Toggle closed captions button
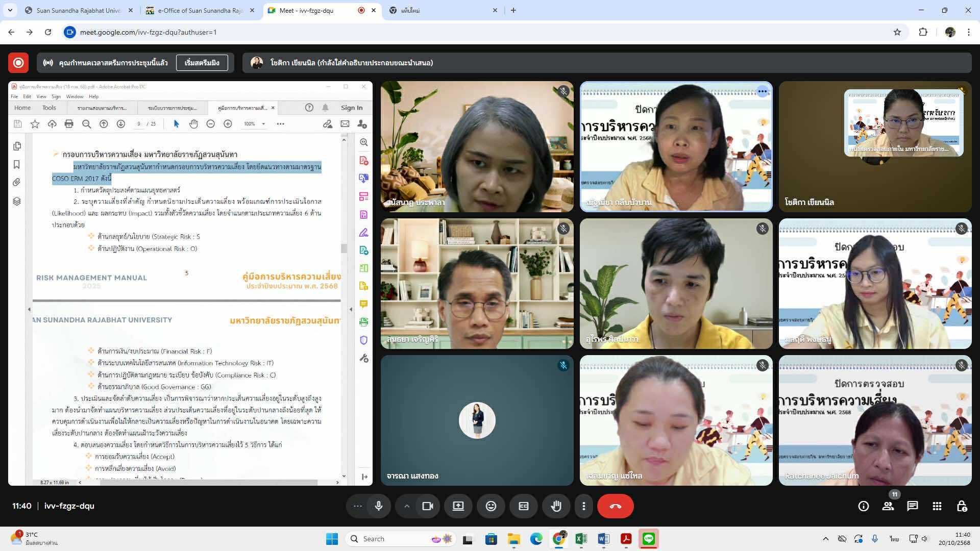 coord(523,506)
